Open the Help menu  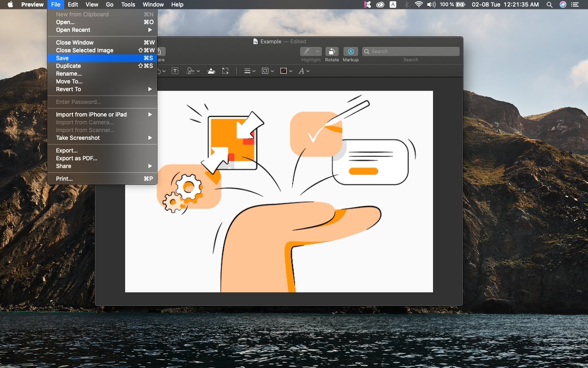click(x=177, y=4)
